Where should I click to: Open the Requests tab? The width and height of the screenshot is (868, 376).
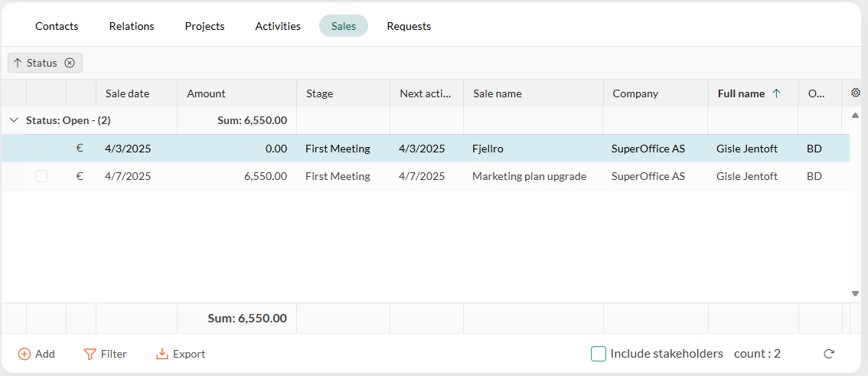[409, 26]
